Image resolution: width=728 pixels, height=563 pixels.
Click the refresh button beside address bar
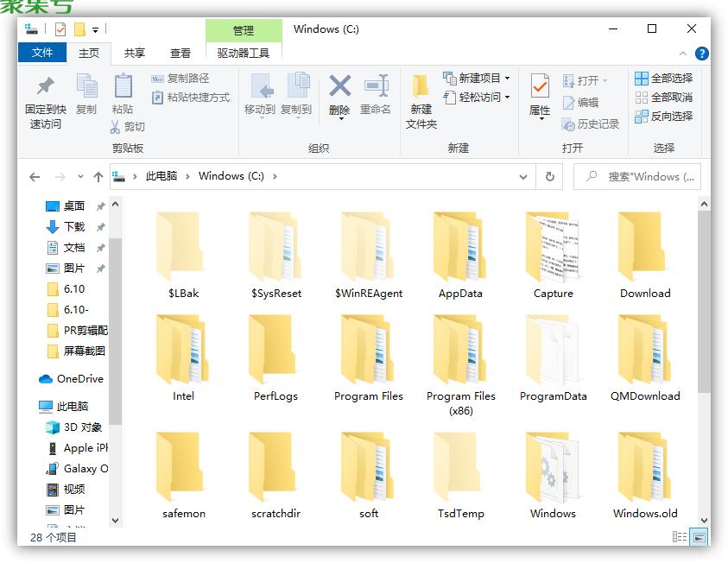click(549, 176)
